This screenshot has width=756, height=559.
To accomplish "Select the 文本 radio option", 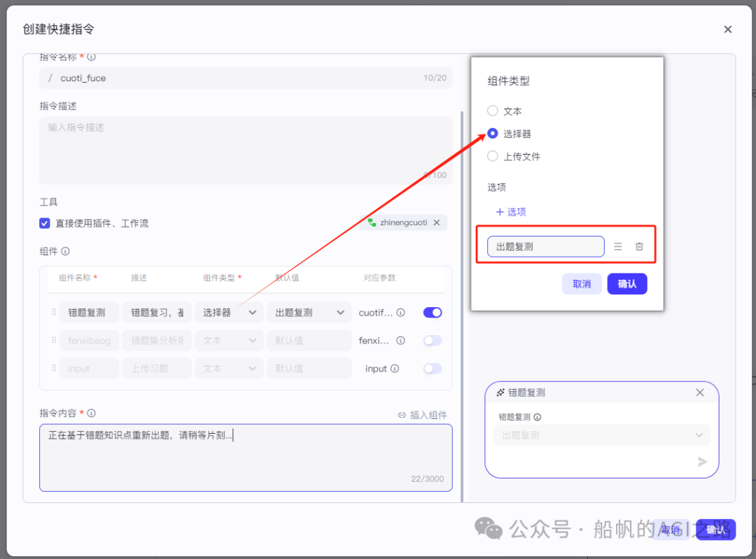I will [492, 111].
